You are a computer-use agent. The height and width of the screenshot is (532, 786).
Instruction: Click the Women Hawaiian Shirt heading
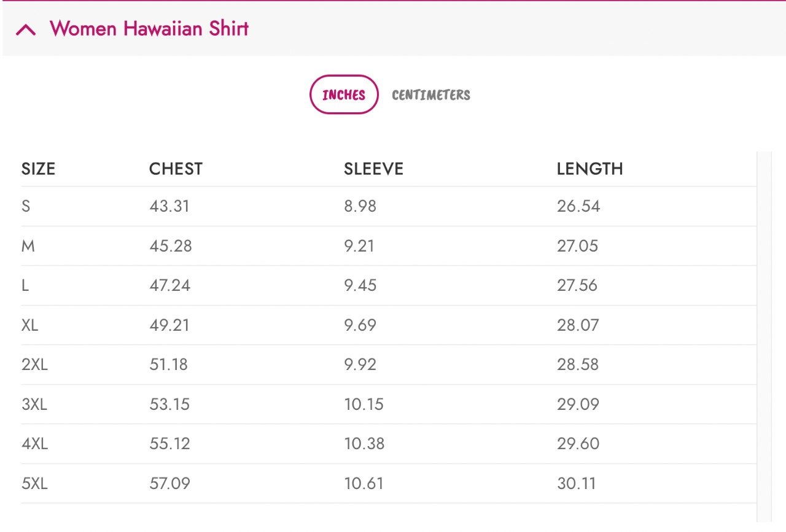(149, 29)
